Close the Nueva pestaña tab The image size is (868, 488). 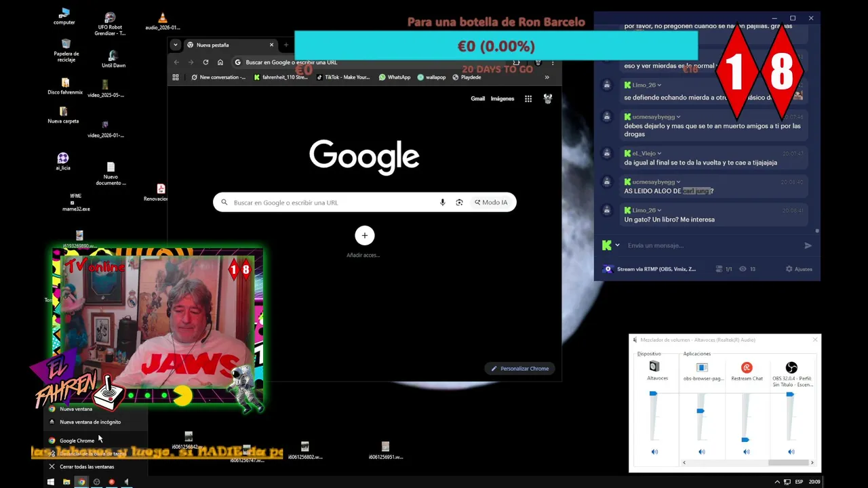pyautogui.click(x=271, y=45)
